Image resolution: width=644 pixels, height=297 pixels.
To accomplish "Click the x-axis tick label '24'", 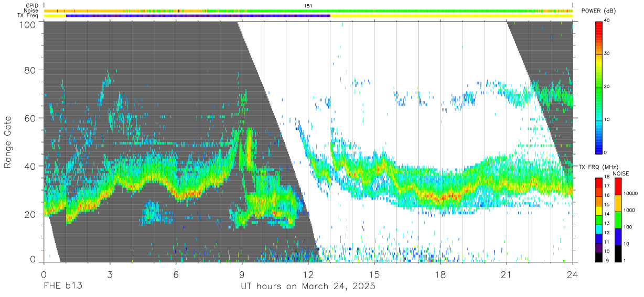I will [572, 274].
